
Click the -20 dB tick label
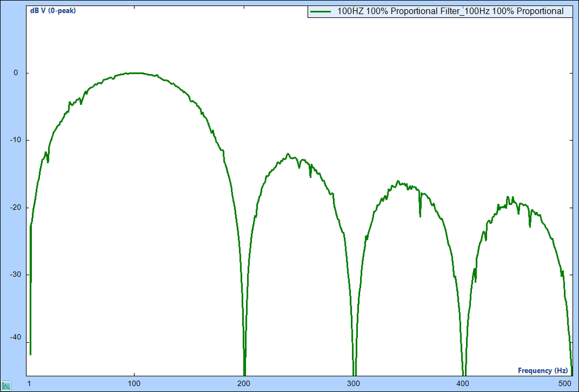coord(14,207)
